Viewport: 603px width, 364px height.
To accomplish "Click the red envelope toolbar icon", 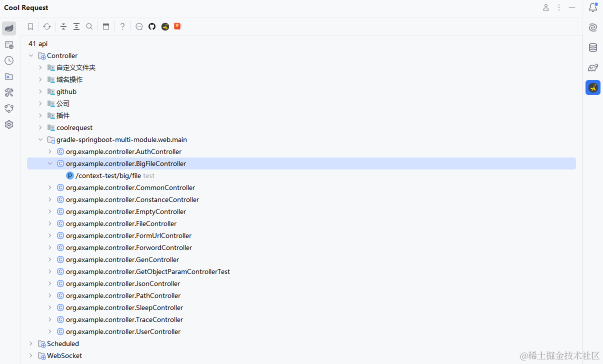I will pos(177,26).
